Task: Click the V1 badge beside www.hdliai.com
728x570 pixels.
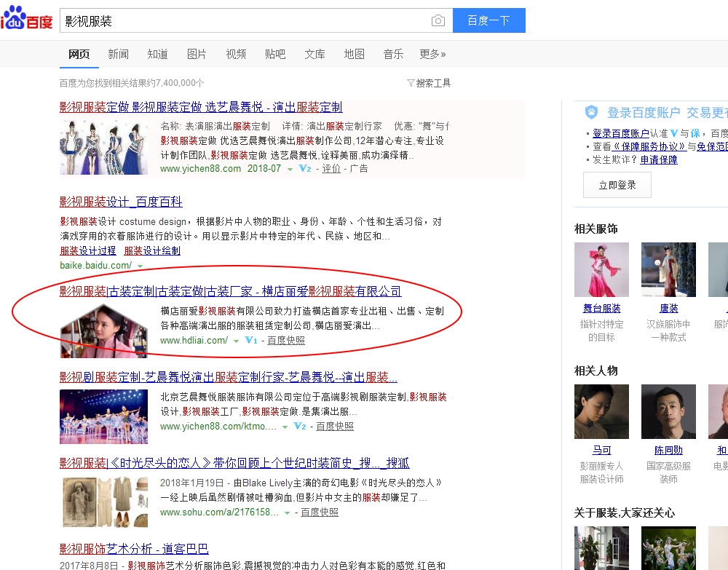Action: [x=250, y=340]
